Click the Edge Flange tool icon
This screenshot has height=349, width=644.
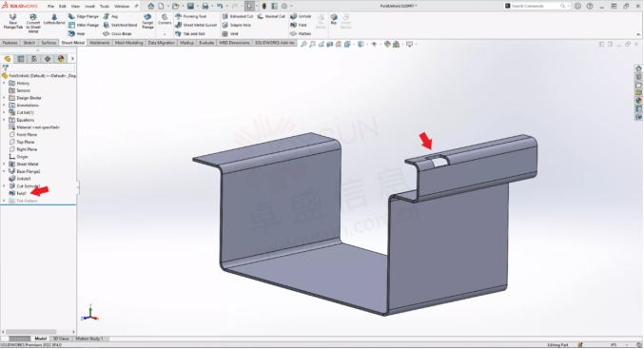(72, 16)
